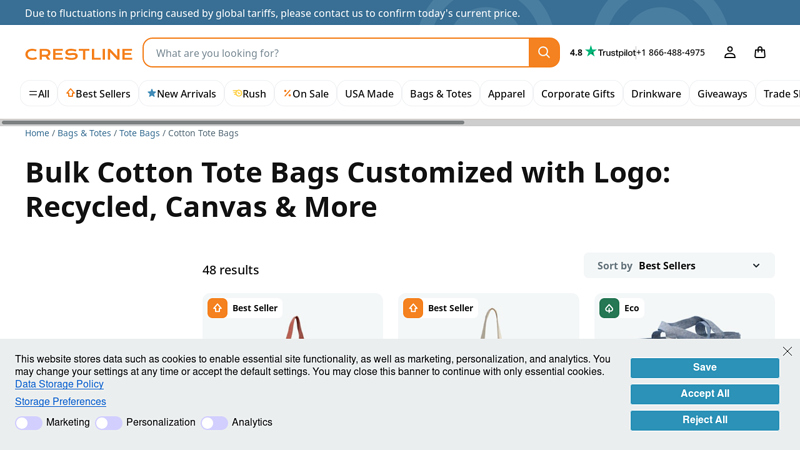The image size is (800, 450).
Task: Select the Best Sellers nav item
Action: point(98,94)
